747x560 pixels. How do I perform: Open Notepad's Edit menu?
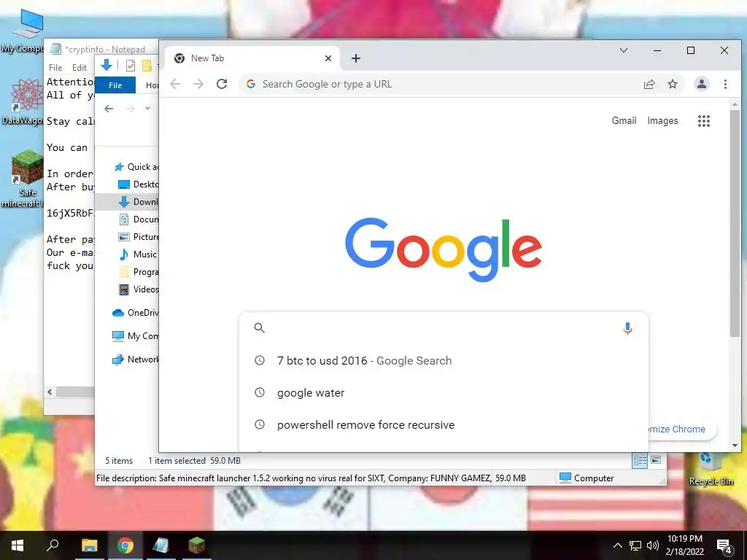pyautogui.click(x=79, y=68)
